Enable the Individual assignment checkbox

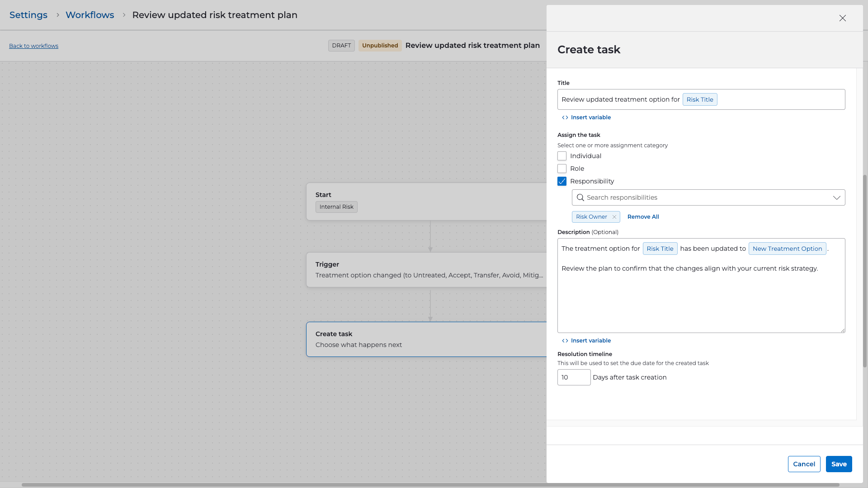[x=562, y=156]
